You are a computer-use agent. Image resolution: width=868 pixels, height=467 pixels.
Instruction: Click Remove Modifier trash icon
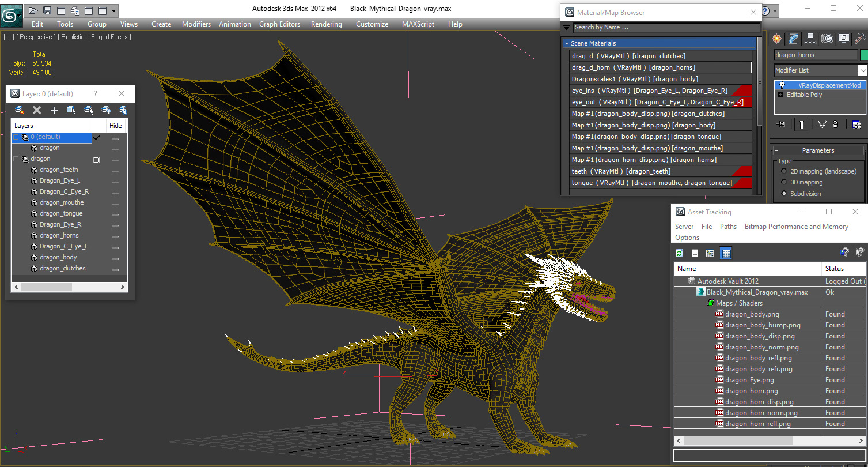[836, 124]
